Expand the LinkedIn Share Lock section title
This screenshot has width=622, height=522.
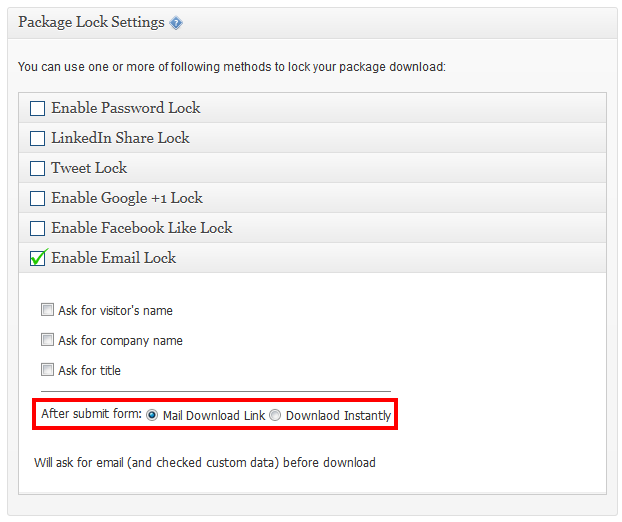click(x=121, y=138)
